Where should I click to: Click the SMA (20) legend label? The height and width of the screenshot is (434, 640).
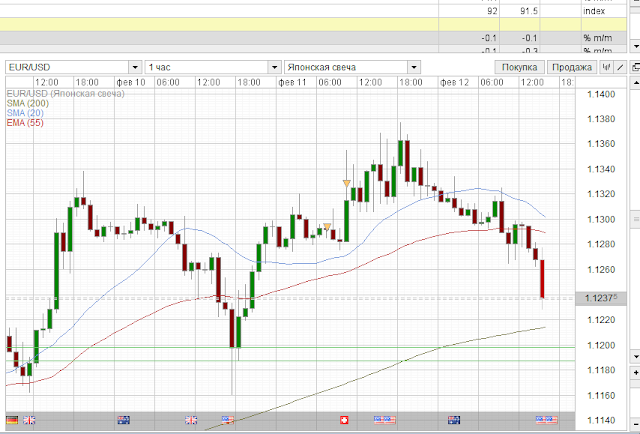[25, 113]
